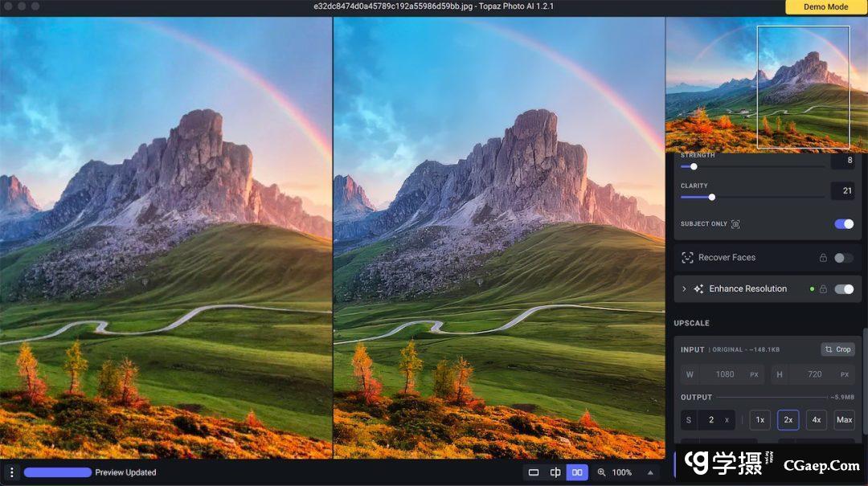868x486 pixels.
Task: Open the three-dot menu in bottom bar
Action: (x=11, y=472)
